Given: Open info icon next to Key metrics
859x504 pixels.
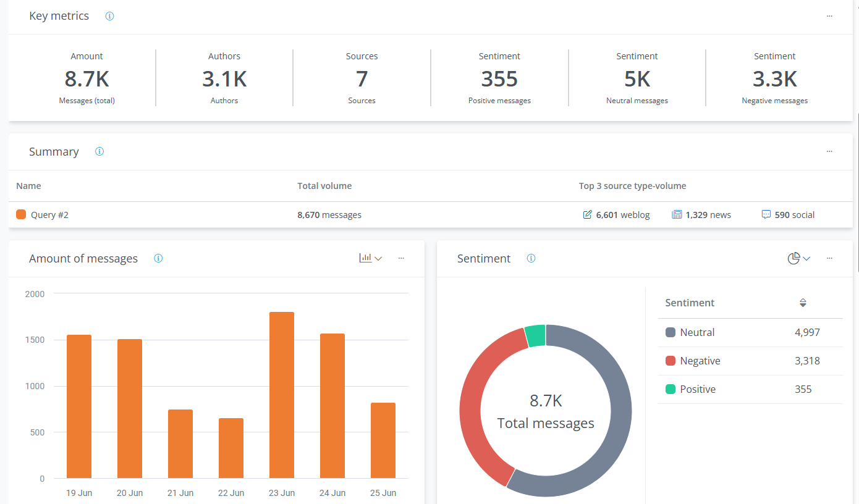Looking at the screenshot, I should (110, 16).
